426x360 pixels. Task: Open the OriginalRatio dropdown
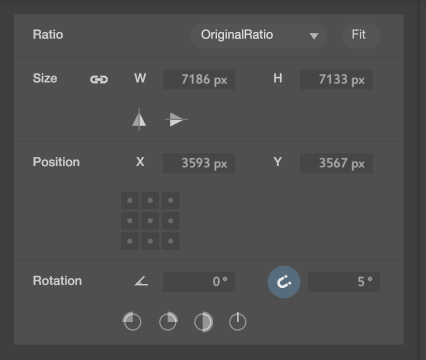(x=258, y=35)
